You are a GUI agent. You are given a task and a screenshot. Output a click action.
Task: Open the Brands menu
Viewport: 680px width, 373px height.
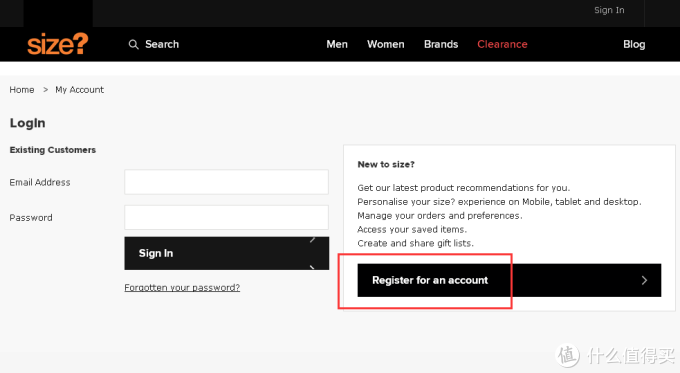[x=441, y=44]
